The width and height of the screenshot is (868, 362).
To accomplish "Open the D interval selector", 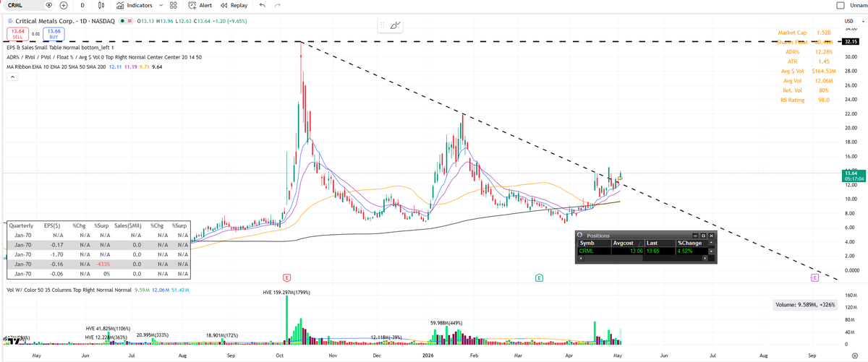I will point(82,5).
